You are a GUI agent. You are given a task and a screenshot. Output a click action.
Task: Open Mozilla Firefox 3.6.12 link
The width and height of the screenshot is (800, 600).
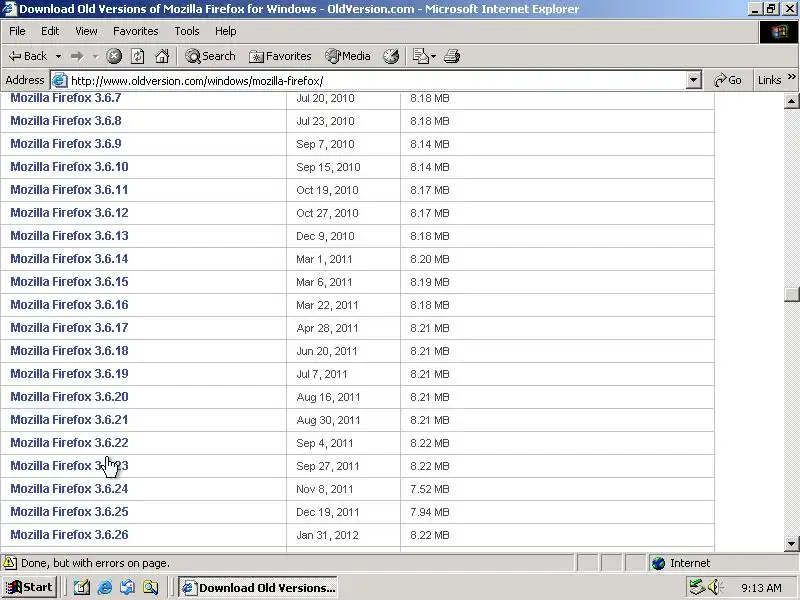click(x=69, y=213)
